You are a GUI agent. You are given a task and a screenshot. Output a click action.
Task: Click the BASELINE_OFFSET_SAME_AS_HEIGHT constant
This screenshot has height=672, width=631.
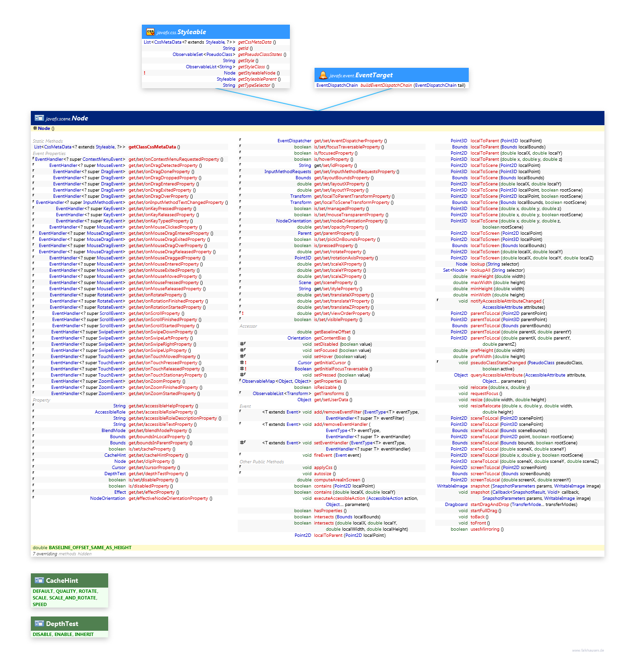tap(90, 548)
